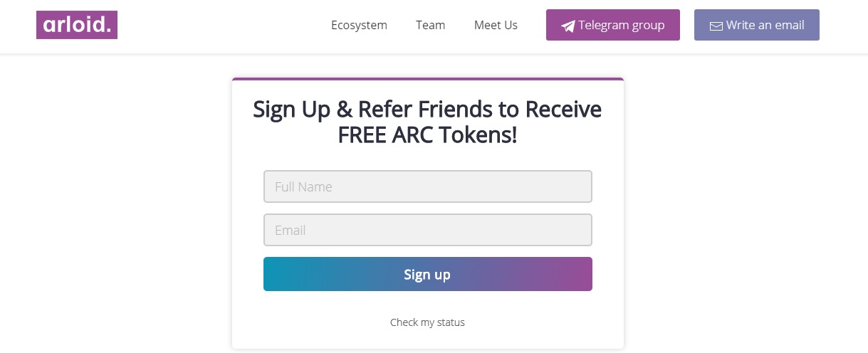Click the white dot in the arloid logo
The image size is (868, 353).
(x=108, y=31)
